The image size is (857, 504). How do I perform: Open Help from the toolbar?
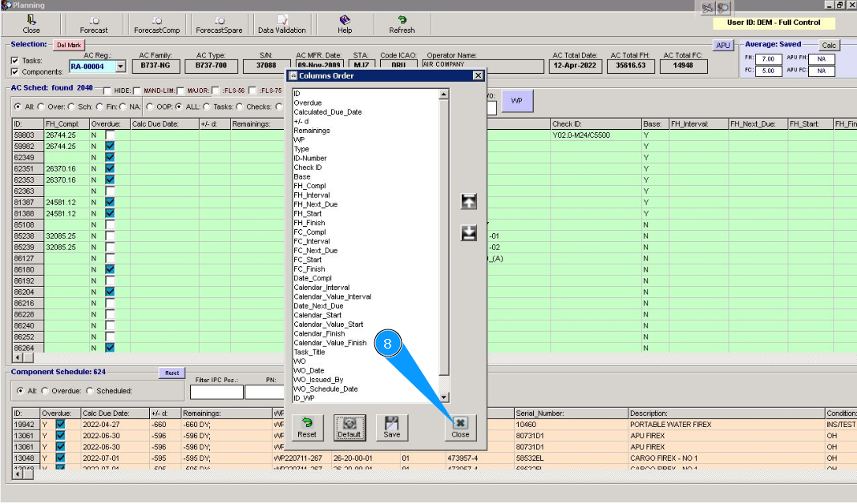[344, 24]
